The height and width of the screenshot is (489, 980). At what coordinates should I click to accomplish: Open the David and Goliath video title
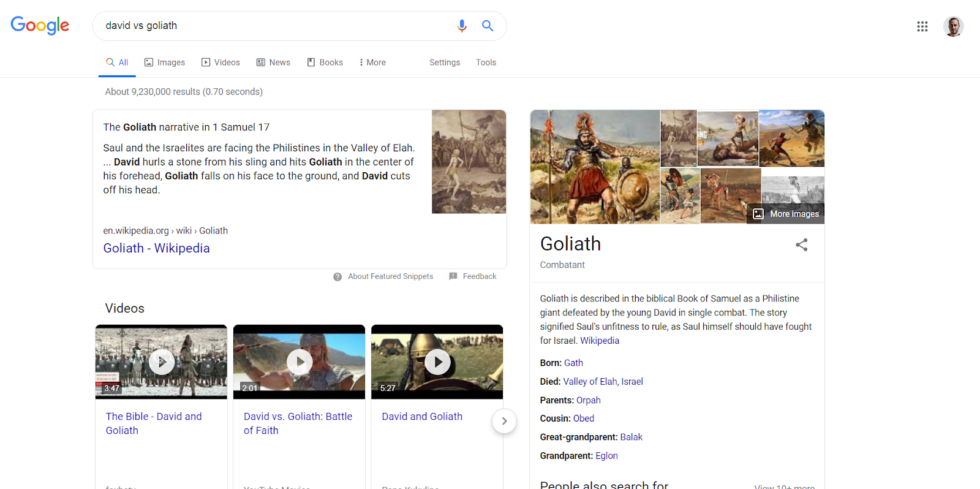[422, 417]
